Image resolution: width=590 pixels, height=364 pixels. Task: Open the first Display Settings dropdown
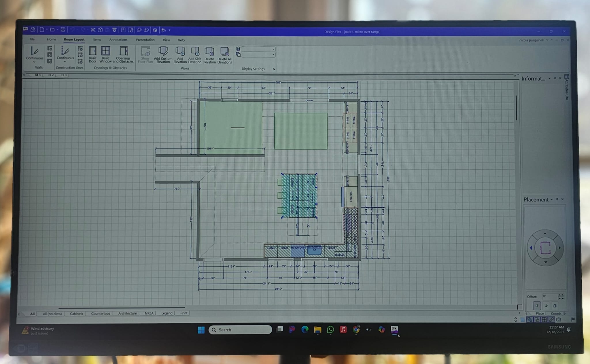pos(273,50)
